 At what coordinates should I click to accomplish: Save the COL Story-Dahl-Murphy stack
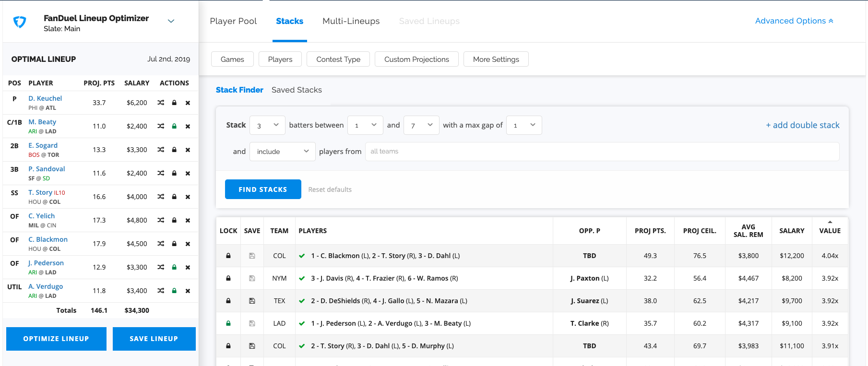pyautogui.click(x=252, y=346)
